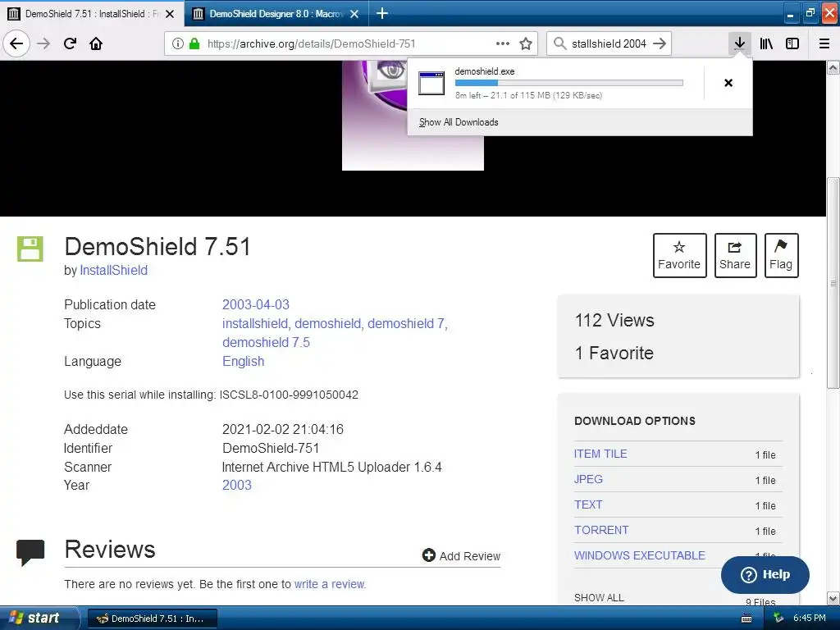Open a new browser tab

(x=382, y=13)
